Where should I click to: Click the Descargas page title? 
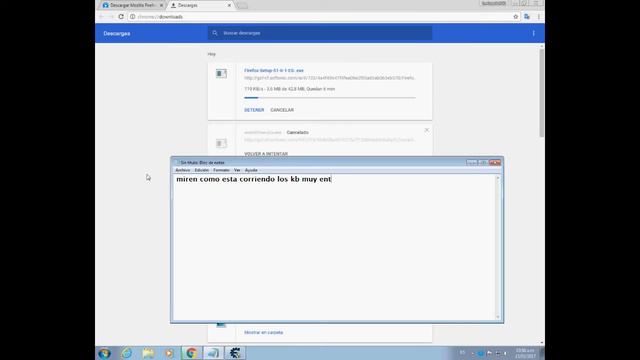click(117, 33)
